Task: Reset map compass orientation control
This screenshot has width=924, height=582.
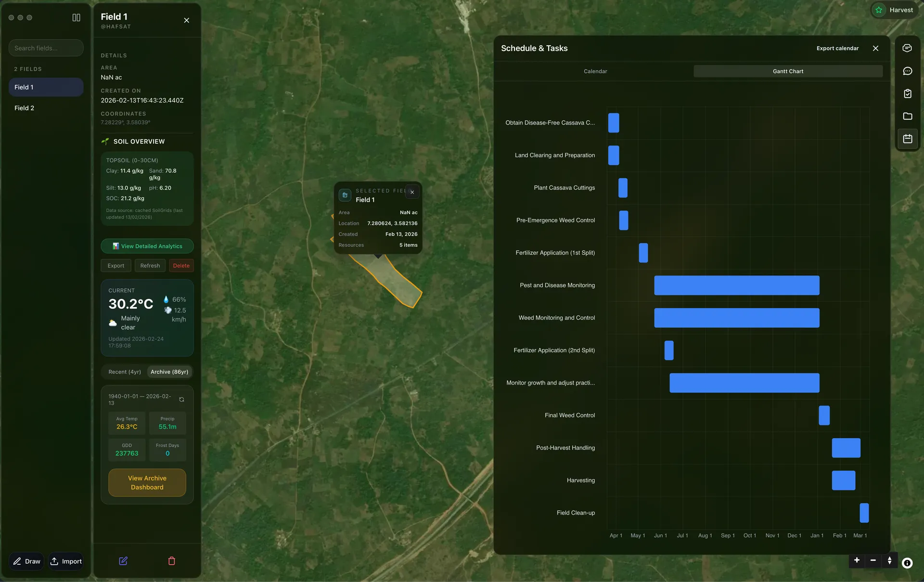Action: 889,560
